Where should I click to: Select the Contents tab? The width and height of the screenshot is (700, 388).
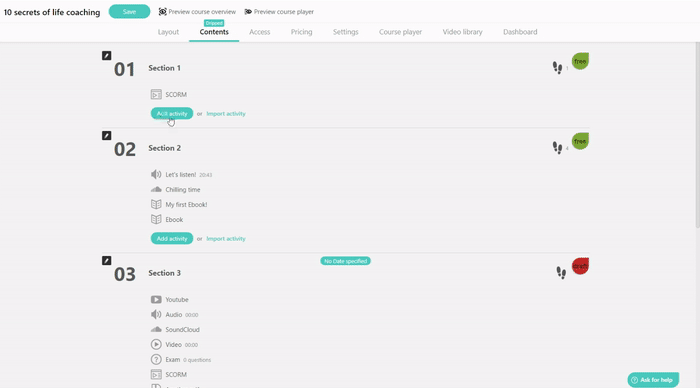coord(214,32)
